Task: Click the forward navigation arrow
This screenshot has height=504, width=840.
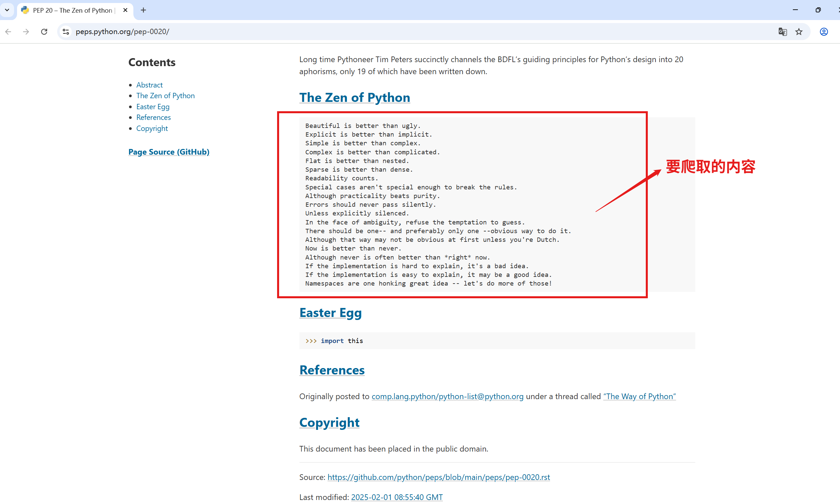Action: (x=26, y=32)
